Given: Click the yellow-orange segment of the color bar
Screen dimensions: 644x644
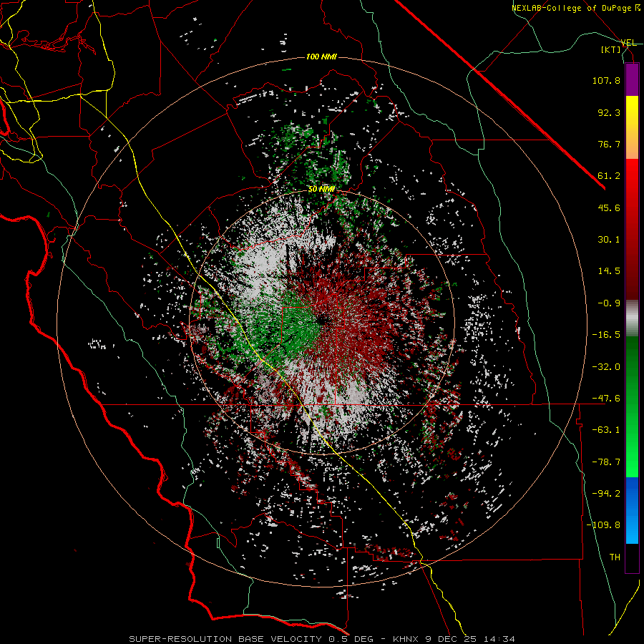Looking at the screenshot, I should click(x=632, y=127).
